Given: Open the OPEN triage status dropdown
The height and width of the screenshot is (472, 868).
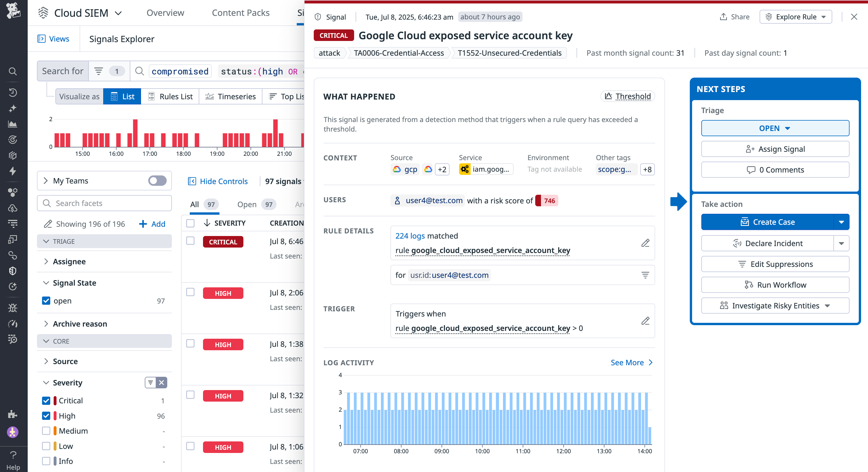Looking at the screenshot, I should click(775, 128).
